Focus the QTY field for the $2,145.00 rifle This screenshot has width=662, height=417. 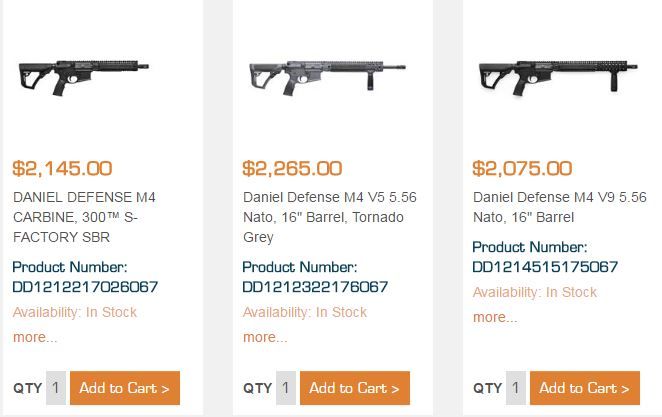pos(56,388)
